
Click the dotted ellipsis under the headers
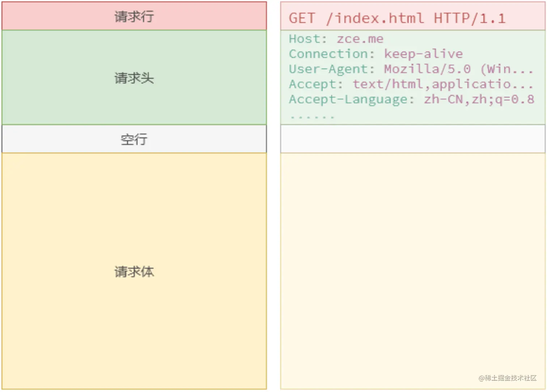[x=312, y=116]
